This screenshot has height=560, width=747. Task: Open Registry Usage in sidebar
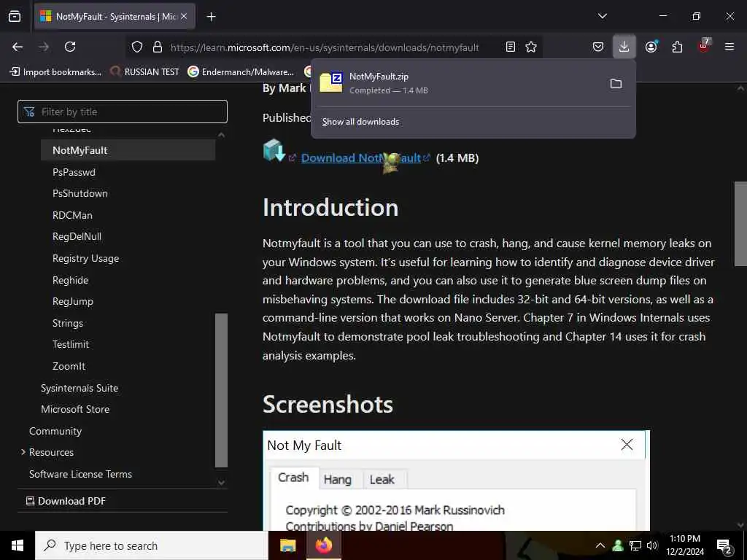(x=86, y=259)
